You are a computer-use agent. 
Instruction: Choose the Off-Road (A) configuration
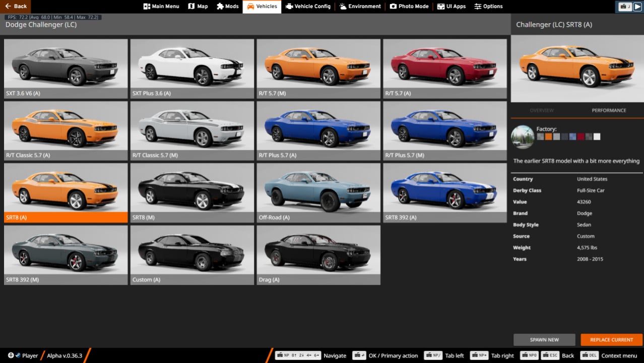tap(318, 193)
